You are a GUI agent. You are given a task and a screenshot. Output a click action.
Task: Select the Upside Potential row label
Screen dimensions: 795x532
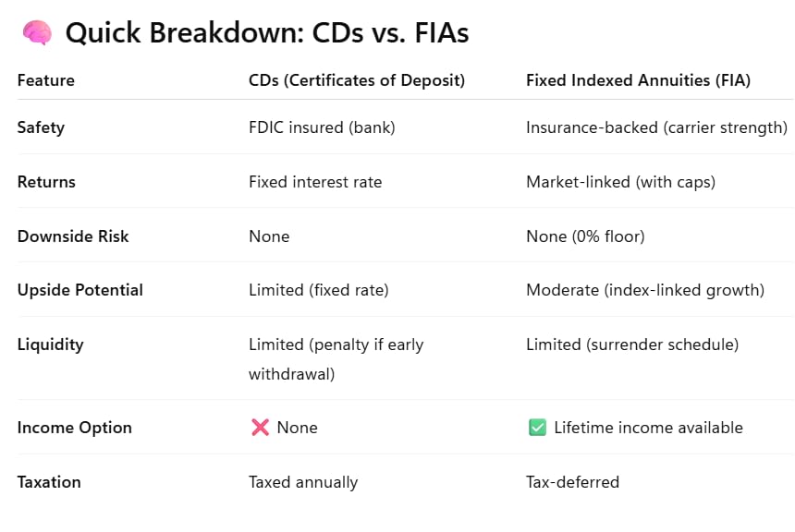coord(80,290)
